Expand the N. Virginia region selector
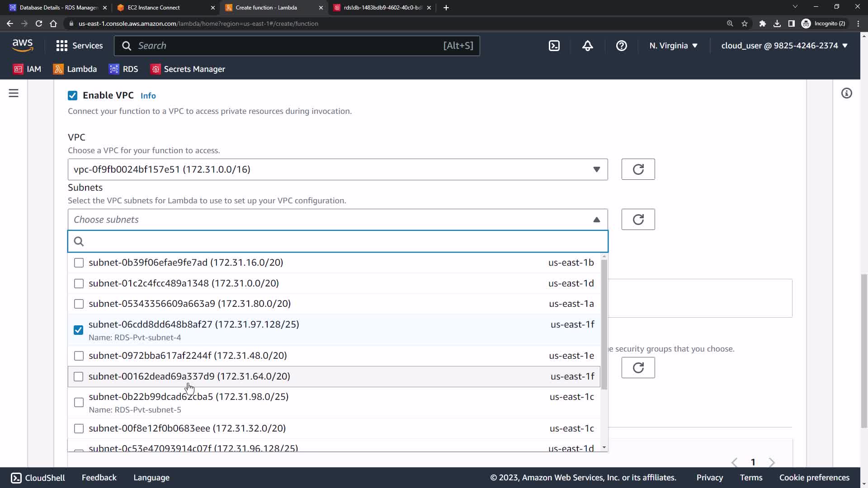The width and height of the screenshot is (868, 488). [x=673, y=46]
